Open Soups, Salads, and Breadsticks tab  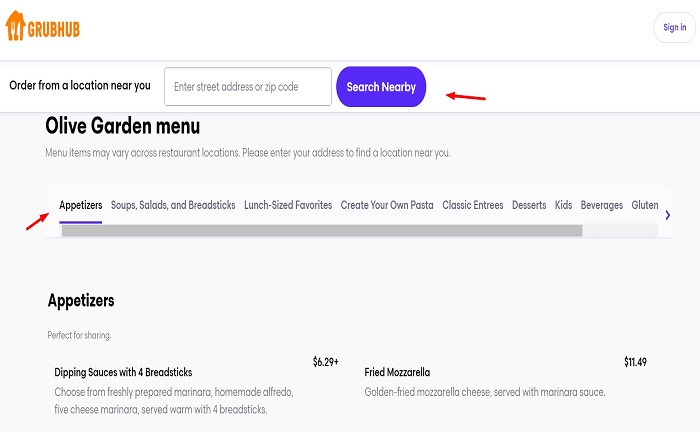[x=173, y=205]
